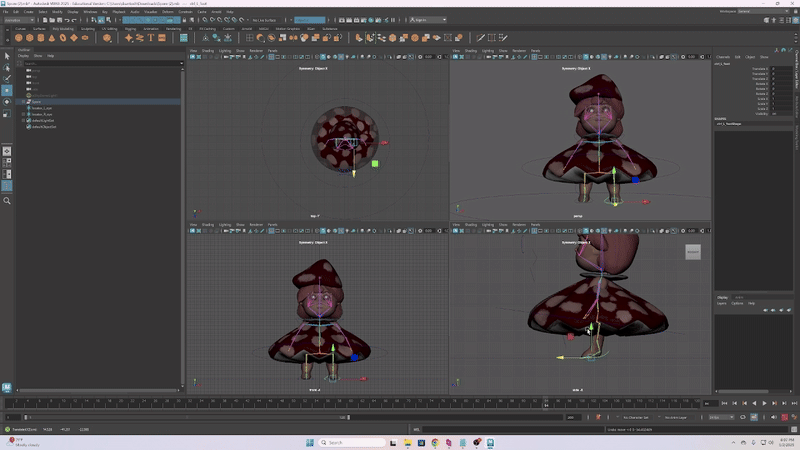Expand the defaultLightSet tree item

23,121
